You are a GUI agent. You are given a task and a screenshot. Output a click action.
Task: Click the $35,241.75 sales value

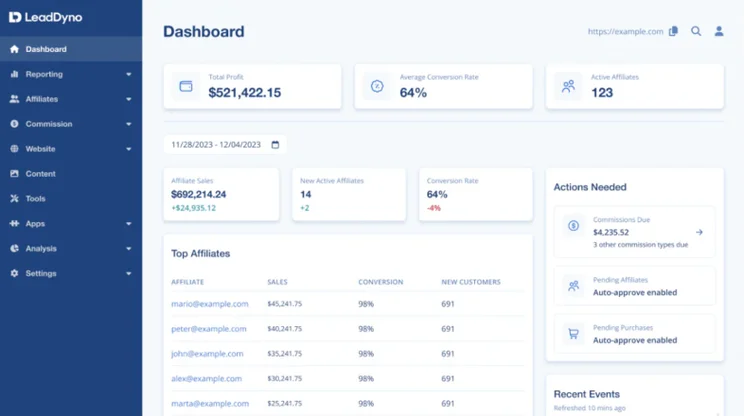point(285,353)
